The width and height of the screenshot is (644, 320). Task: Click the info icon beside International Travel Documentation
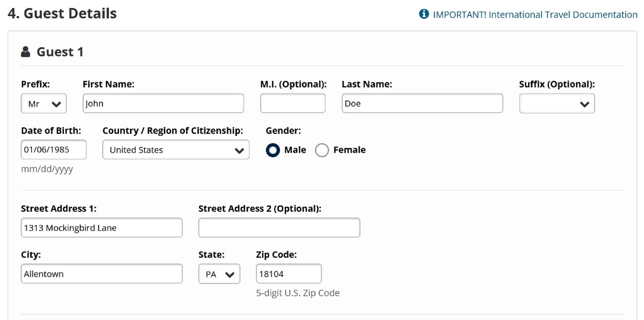[424, 14]
